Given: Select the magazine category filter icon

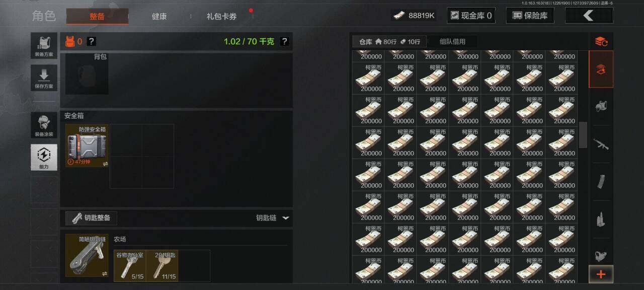Looking at the screenshot, I should 601,182.
